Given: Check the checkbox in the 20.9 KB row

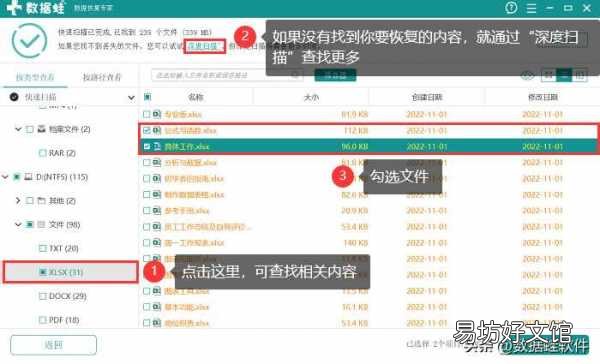Looking at the screenshot, I should click(x=147, y=211).
